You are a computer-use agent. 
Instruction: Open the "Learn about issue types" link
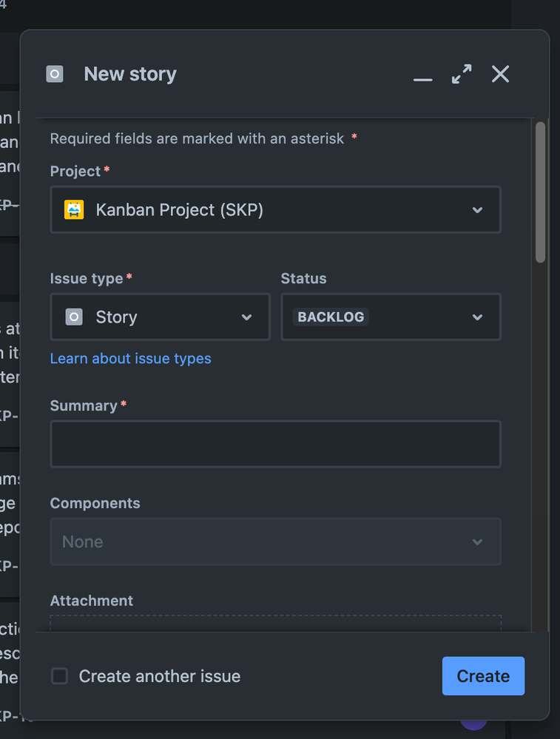coord(130,359)
